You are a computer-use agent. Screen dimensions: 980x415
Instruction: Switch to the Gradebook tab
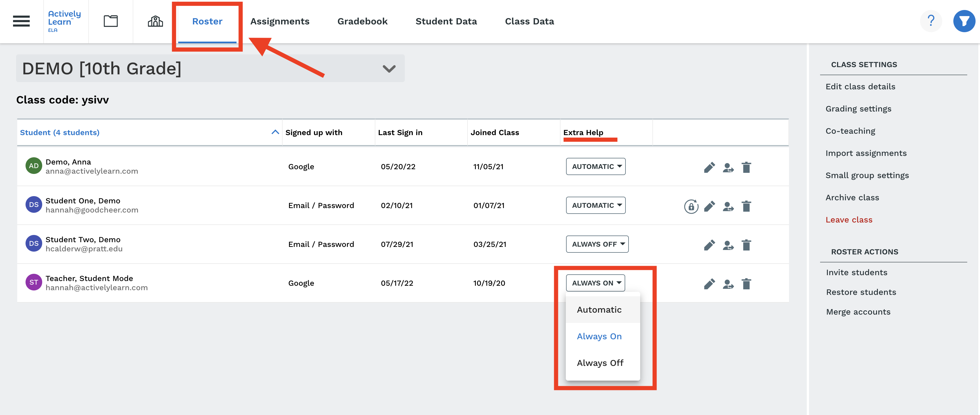362,21
